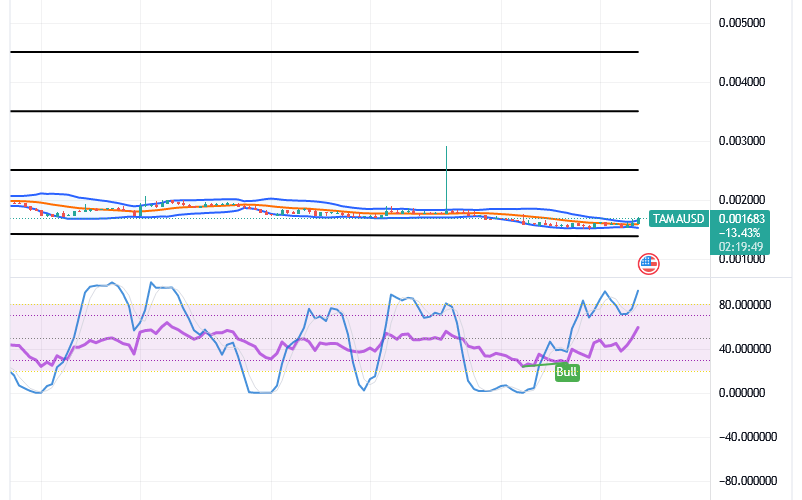Click the 0.002000 price axis label
The image size is (802, 500).
742,200
